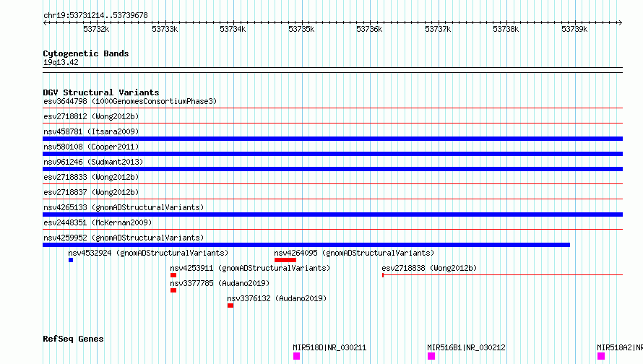The image size is (643, 364).
Task: Select the nsv3376132 (Audano2019) variant label
Action: point(277,298)
